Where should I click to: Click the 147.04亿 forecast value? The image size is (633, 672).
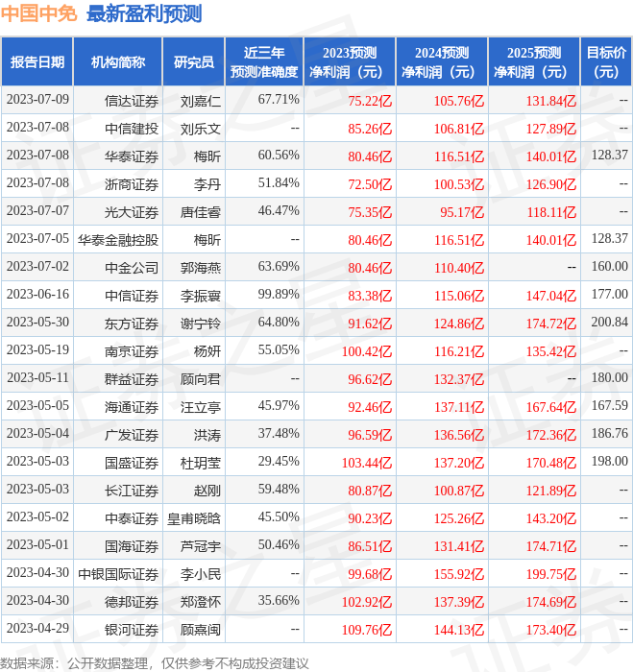(x=551, y=296)
